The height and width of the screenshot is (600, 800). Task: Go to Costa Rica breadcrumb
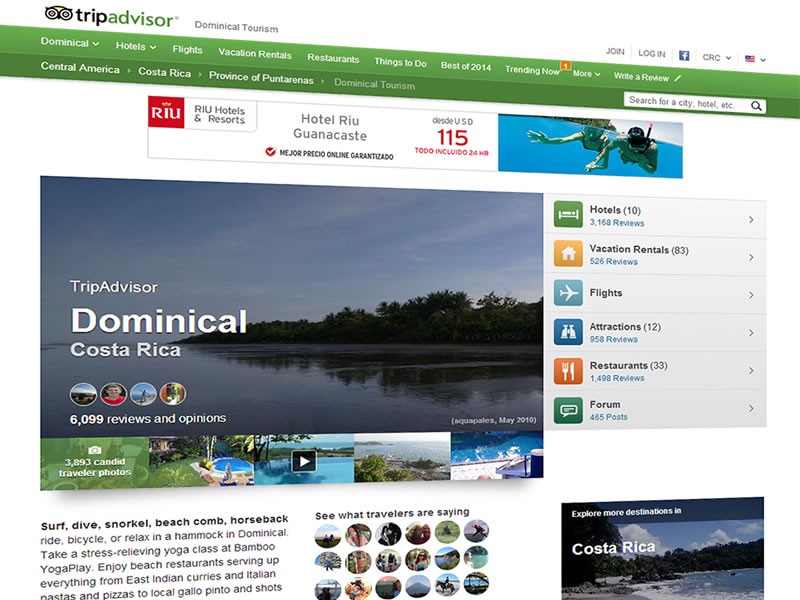pyautogui.click(x=164, y=72)
